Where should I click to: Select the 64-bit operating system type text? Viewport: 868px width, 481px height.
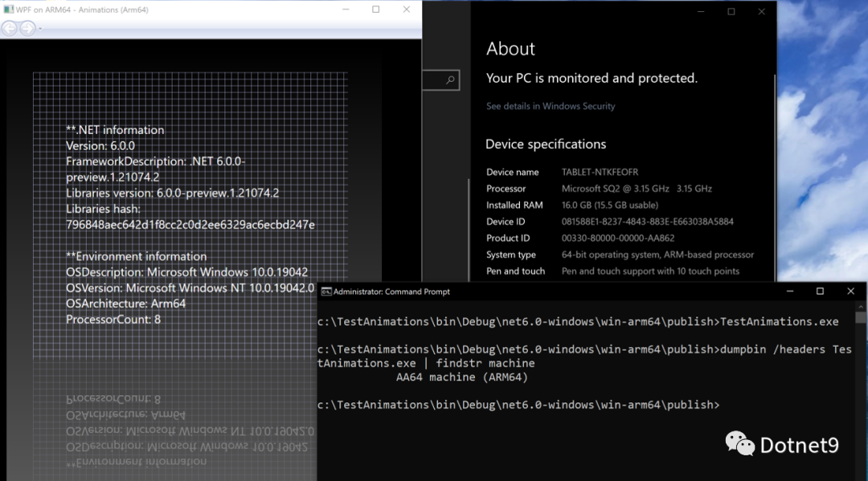pos(657,255)
